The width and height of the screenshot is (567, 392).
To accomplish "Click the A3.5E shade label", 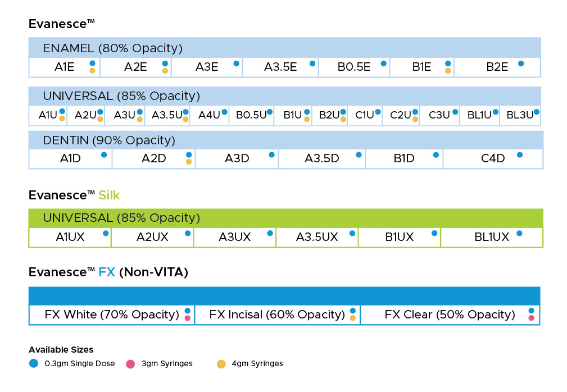I will 280,67.
